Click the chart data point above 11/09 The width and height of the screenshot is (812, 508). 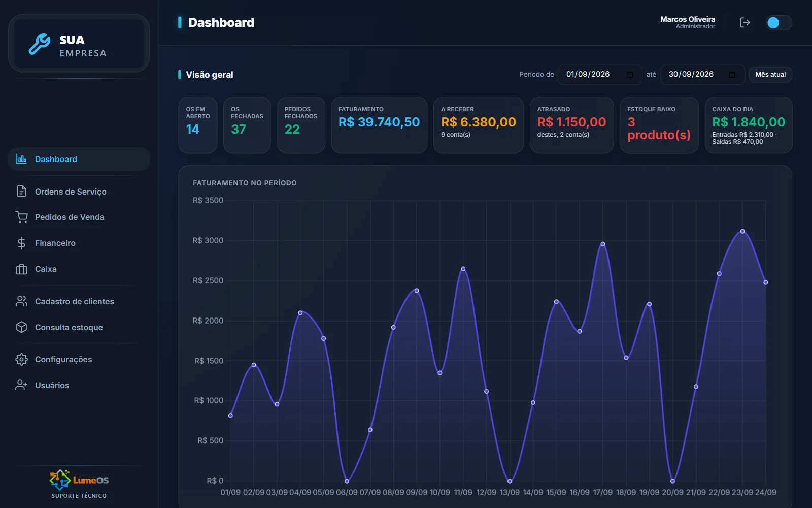pyautogui.click(x=463, y=269)
